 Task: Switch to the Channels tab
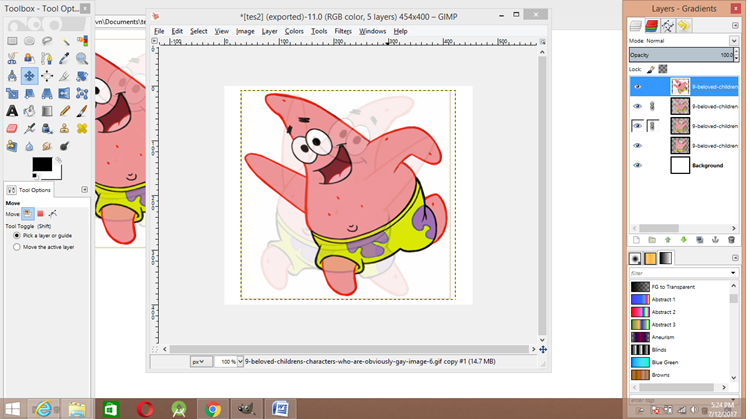[651, 25]
